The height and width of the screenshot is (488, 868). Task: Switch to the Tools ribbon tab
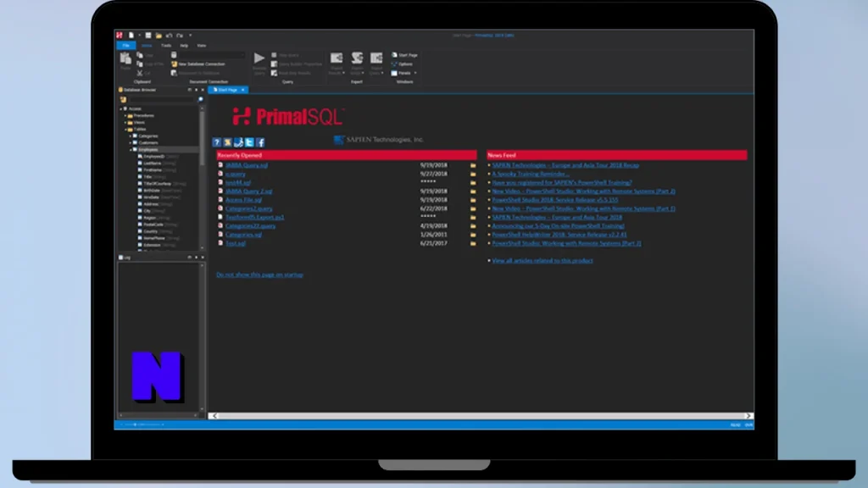pyautogui.click(x=166, y=46)
